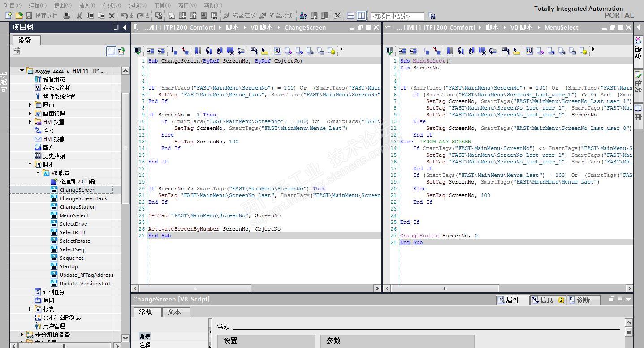Switch to the 文本 properties tab
This screenshot has width=644, height=348.
174,312
